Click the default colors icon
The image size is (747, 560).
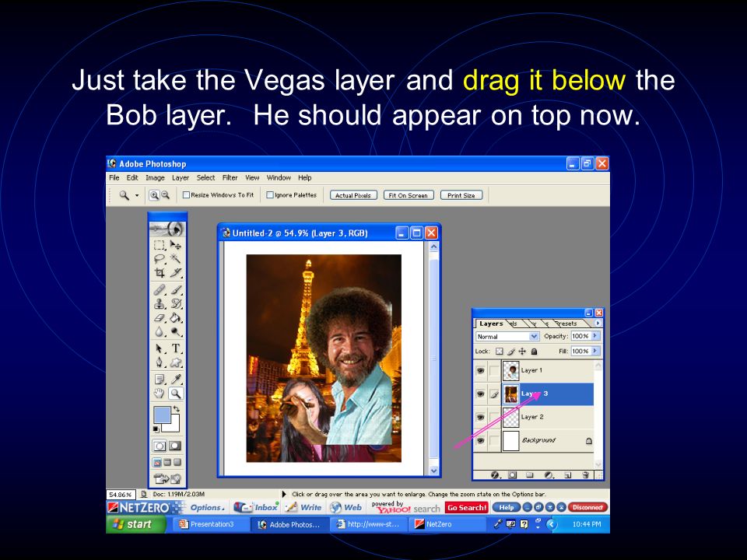click(156, 429)
